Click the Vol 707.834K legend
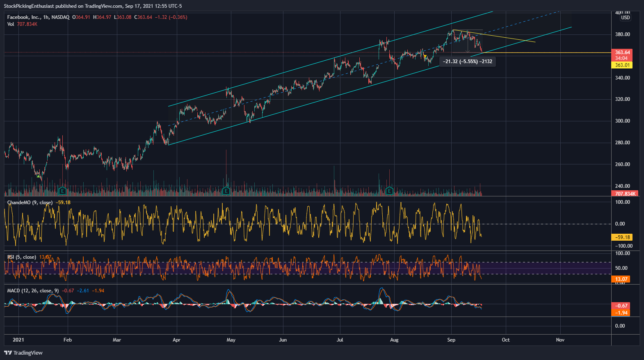The image size is (644, 360). [x=22, y=24]
